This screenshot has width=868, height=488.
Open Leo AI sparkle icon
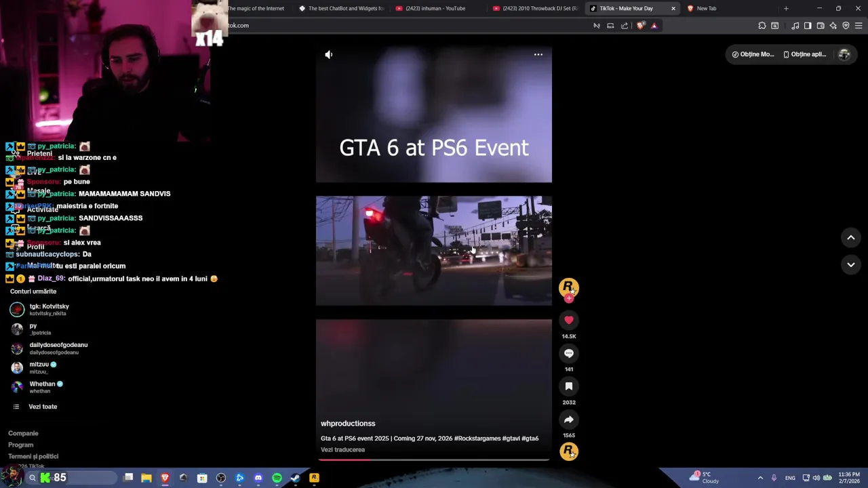(833, 26)
